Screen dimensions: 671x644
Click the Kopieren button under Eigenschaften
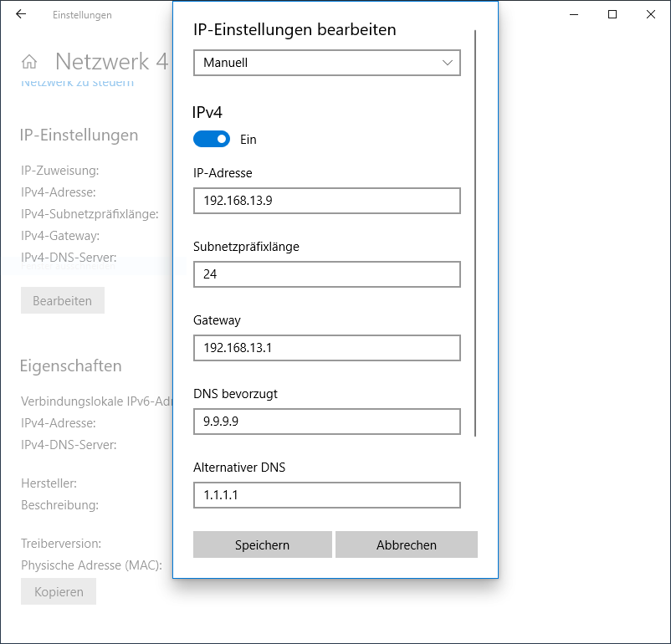tap(59, 591)
